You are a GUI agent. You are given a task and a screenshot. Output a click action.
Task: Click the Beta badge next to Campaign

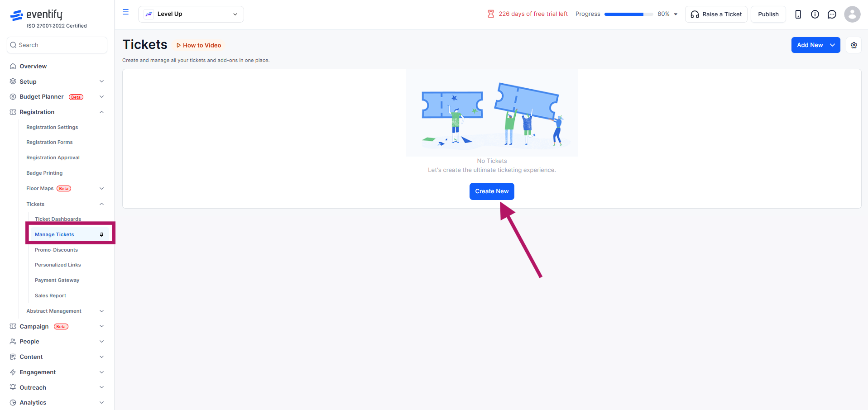pyautogui.click(x=61, y=327)
